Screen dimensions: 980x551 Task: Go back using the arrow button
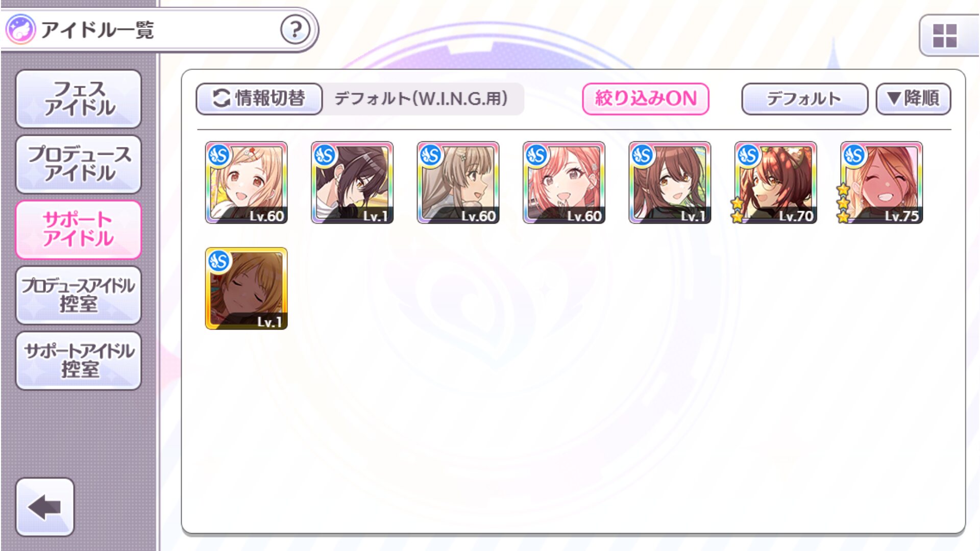click(45, 507)
